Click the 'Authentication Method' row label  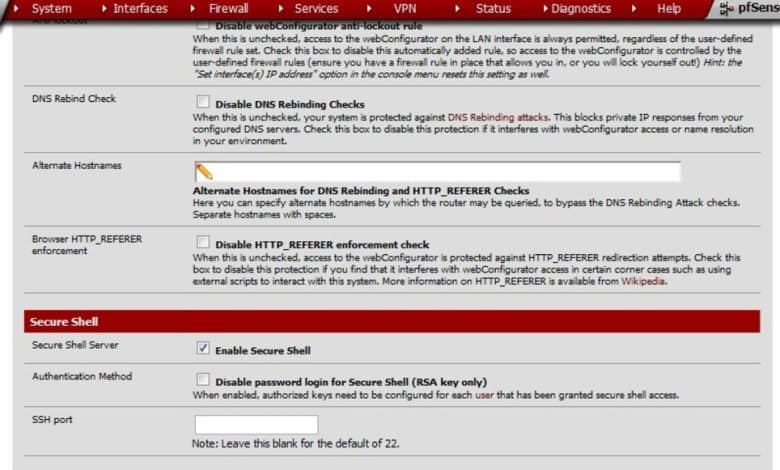pyautogui.click(x=82, y=376)
